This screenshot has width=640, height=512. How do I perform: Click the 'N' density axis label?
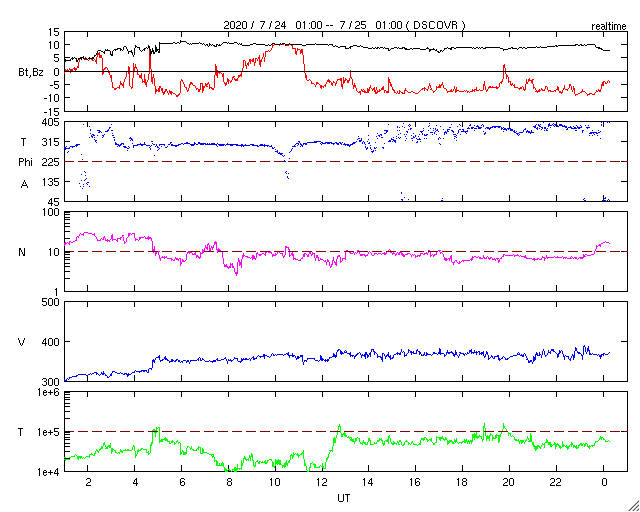point(22,252)
